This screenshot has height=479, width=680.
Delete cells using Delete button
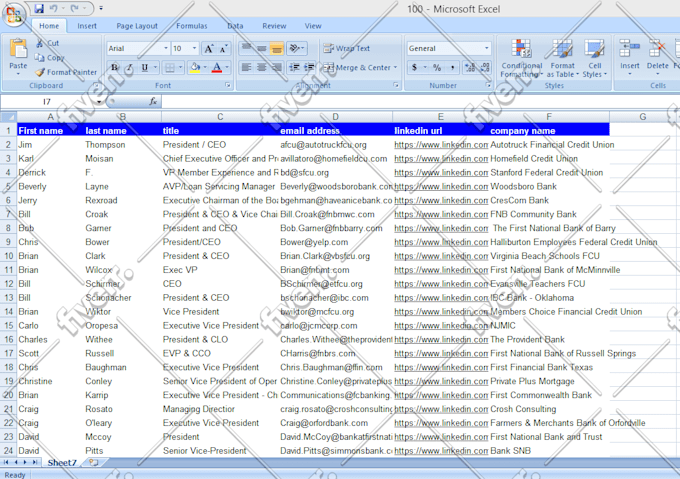click(x=657, y=56)
